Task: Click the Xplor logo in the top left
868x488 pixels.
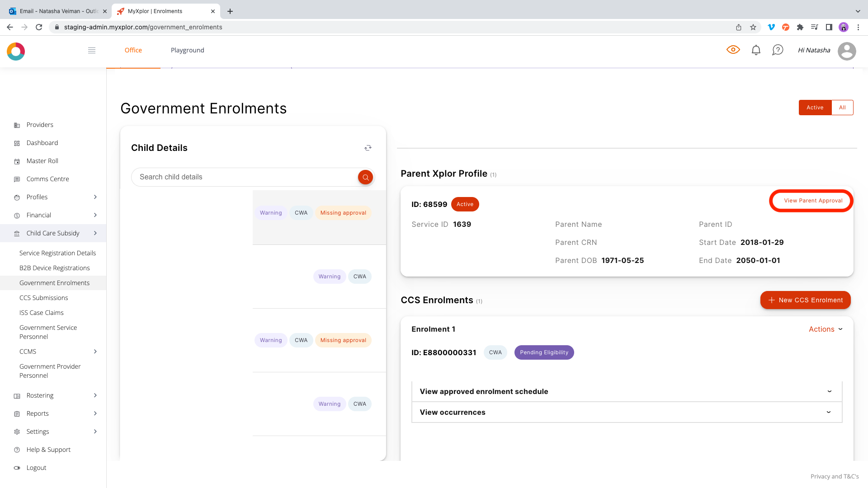Action: point(16,51)
